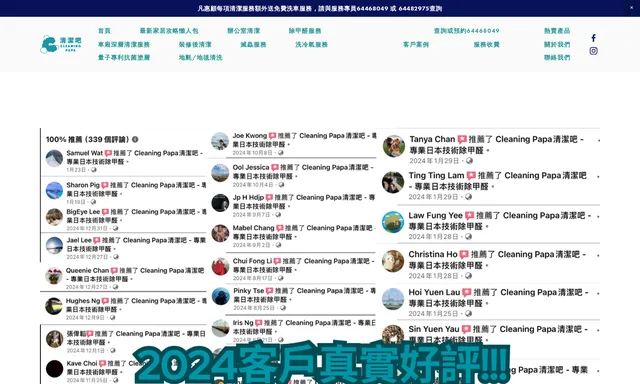Open 客戶案例 menu item
Screen dimensions: 640x384
tap(416, 44)
